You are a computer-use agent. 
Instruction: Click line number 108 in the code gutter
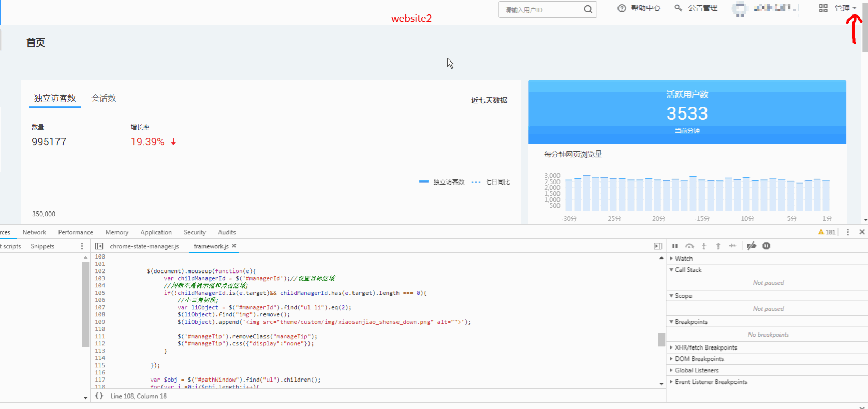[100, 314]
